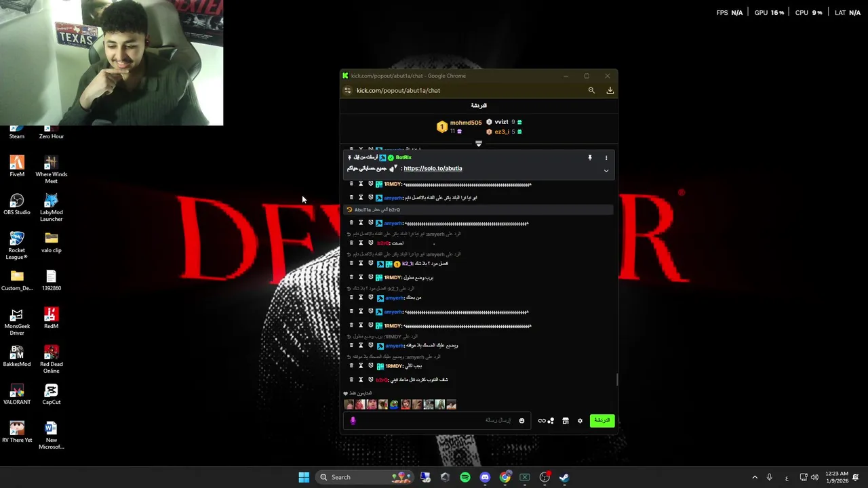868x488 pixels.
Task: View site information icon in address bar
Action: coord(348,90)
